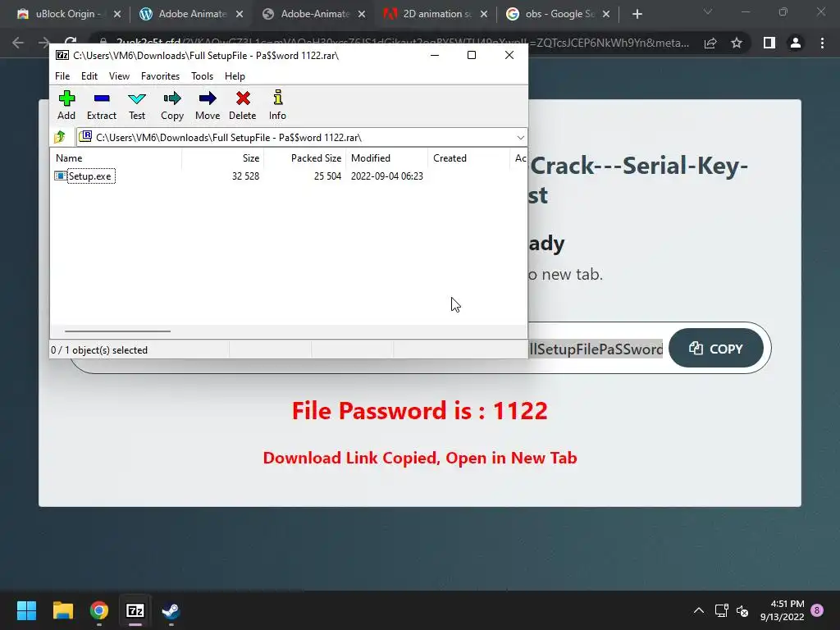
Task: Switch to the first Adobe Animate WordPress tab
Action: (x=192, y=14)
